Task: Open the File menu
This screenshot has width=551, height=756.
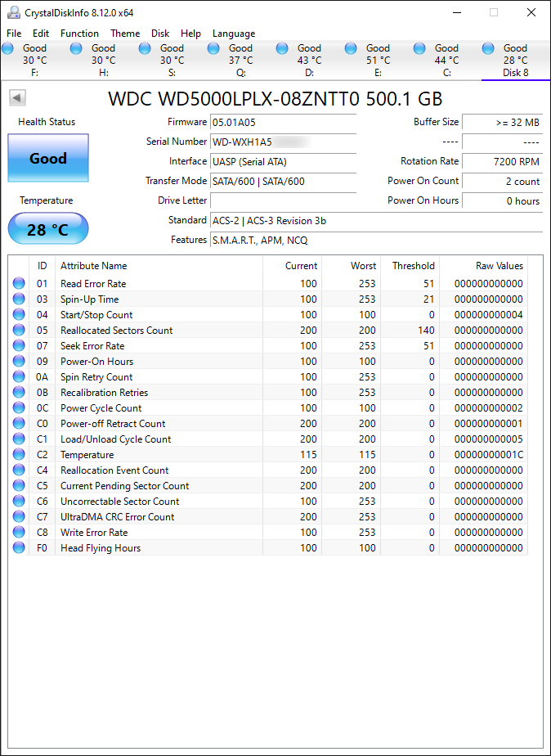Action: point(14,34)
